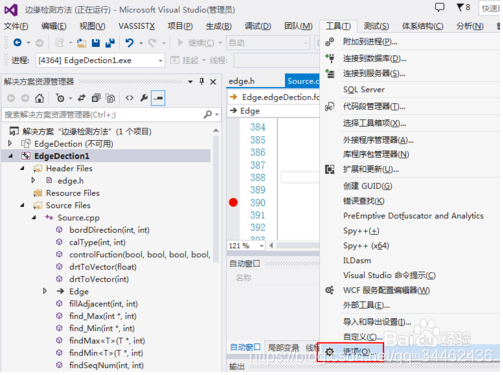The image size is (503, 375).
Task: Switch to the 局部变量 tab
Action: point(283,348)
